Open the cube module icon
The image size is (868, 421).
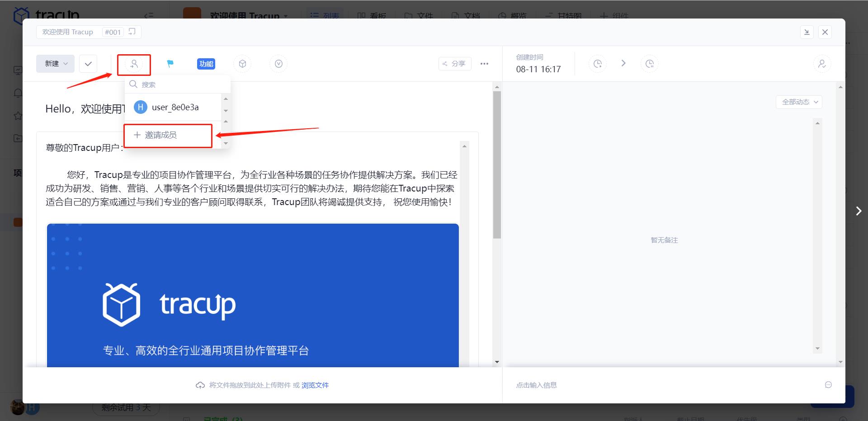click(x=242, y=64)
